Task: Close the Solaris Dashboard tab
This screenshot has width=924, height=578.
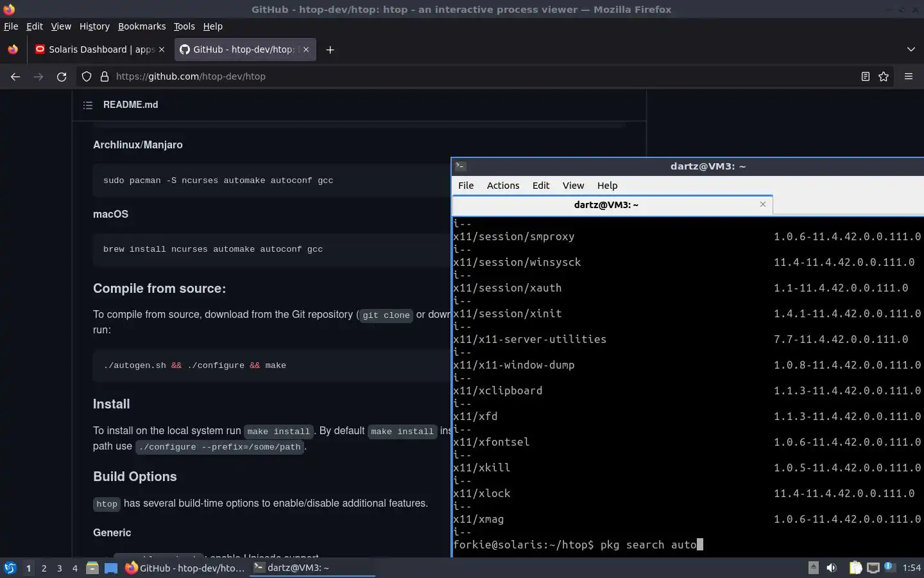Action: (x=162, y=49)
